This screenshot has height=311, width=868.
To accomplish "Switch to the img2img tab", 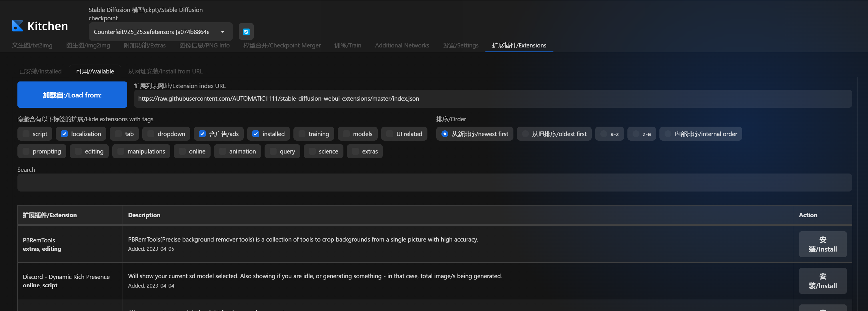I will click(x=88, y=45).
